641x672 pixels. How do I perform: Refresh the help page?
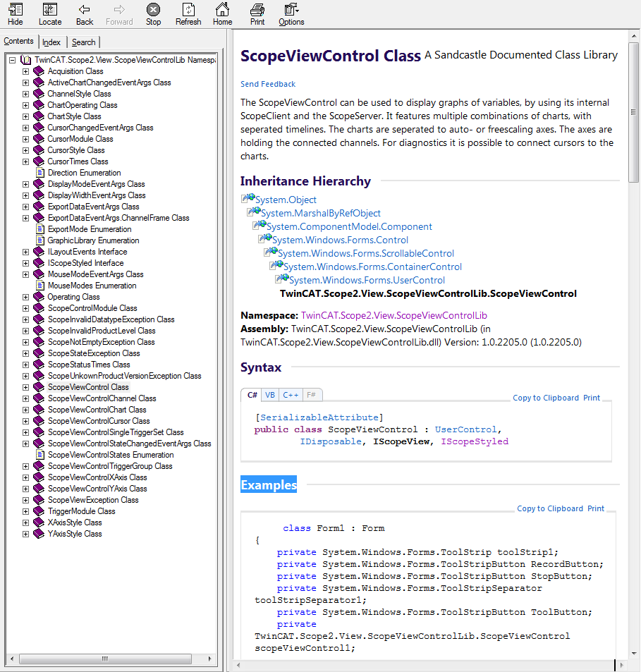[188, 14]
